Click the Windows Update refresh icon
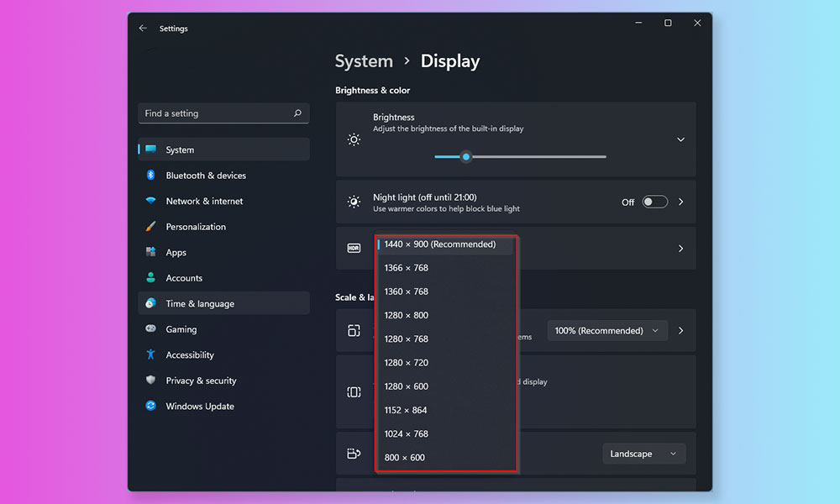This screenshot has width=840, height=504. click(150, 406)
